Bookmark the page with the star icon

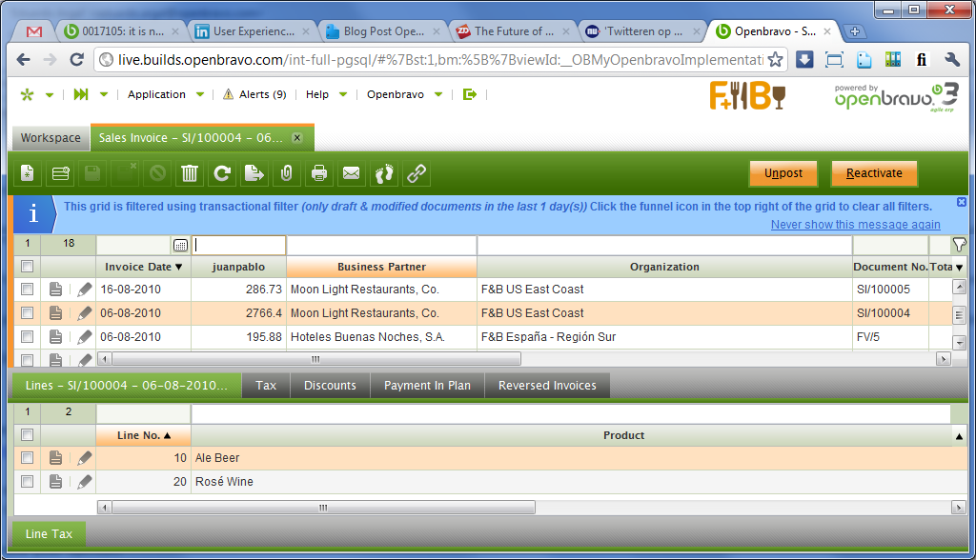(775, 60)
